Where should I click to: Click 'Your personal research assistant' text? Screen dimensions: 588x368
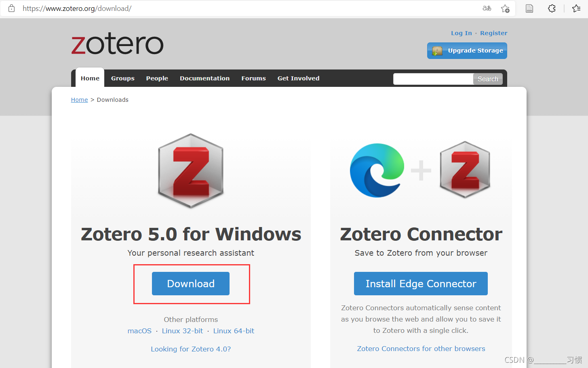[x=191, y=253]
